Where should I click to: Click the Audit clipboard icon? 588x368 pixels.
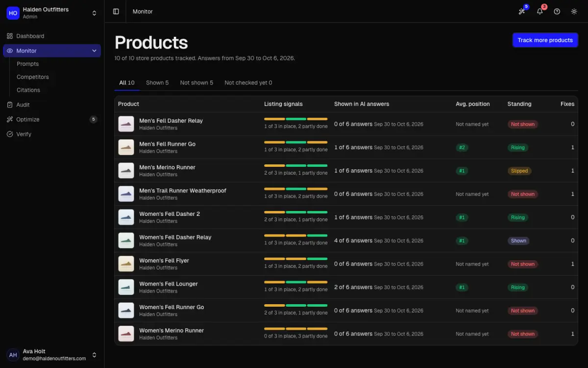coord(10,105)
